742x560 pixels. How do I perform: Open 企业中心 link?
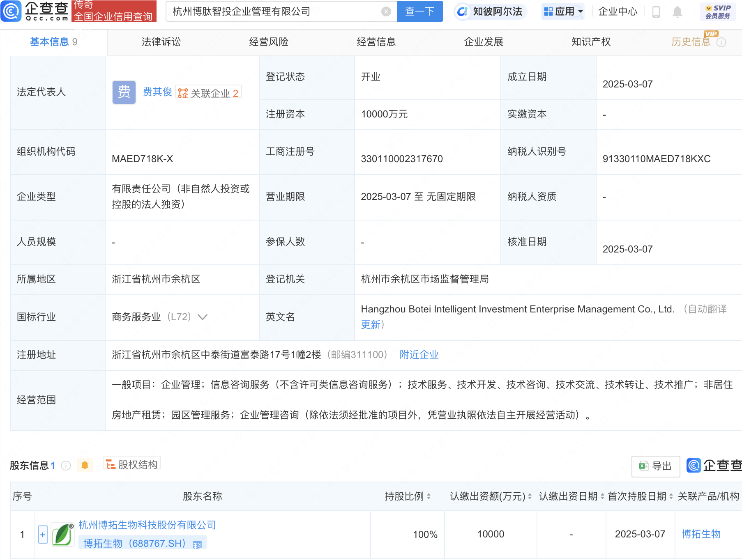click(x=618, y=11)
